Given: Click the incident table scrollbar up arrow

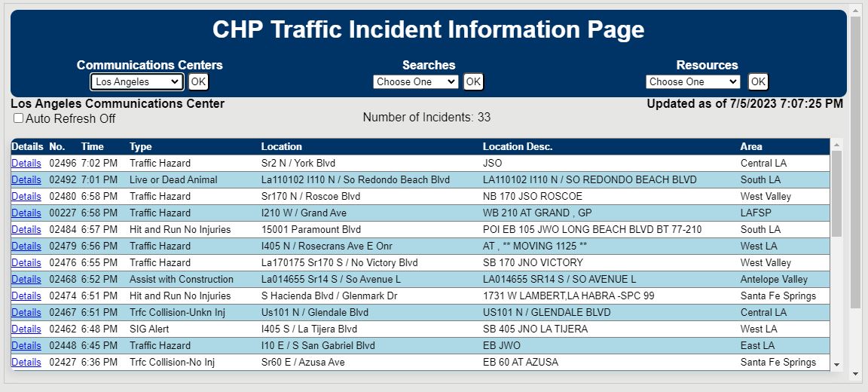Looking at the screenshot, I should click(x=836, y=145).
